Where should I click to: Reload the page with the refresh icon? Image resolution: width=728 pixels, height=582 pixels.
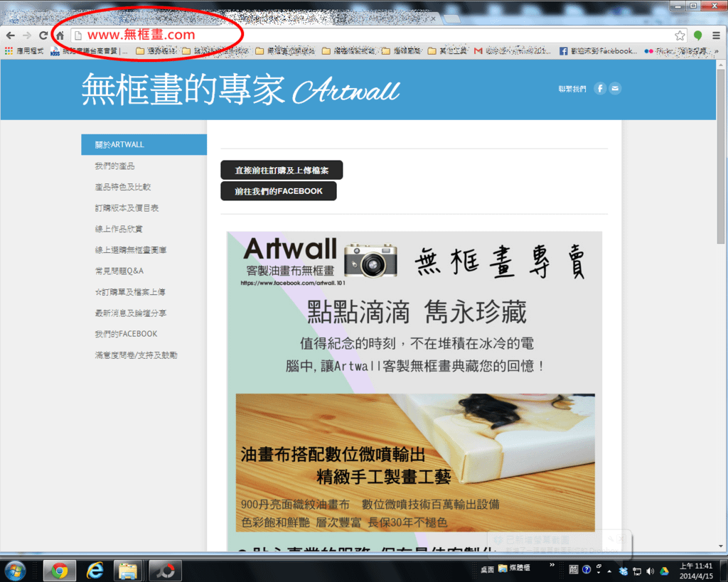[43, 36]
